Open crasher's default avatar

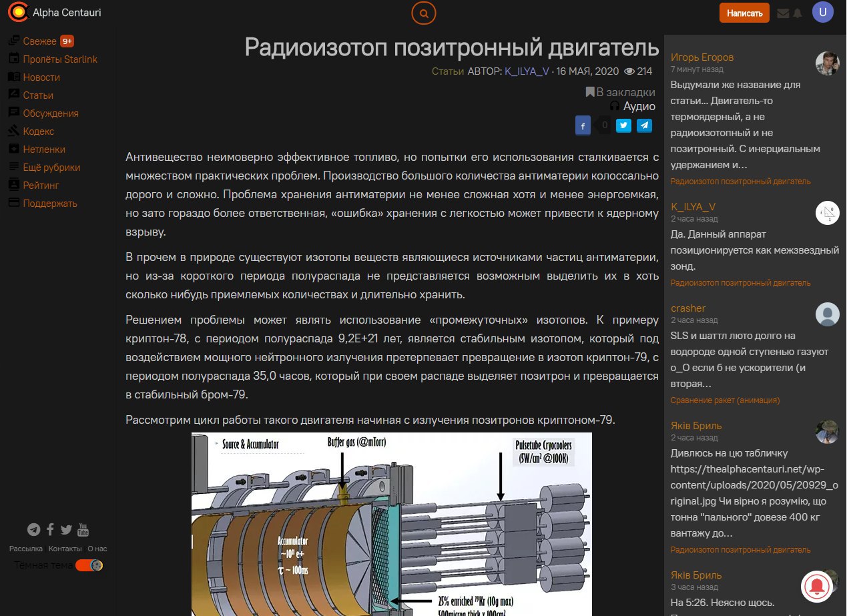828,314
